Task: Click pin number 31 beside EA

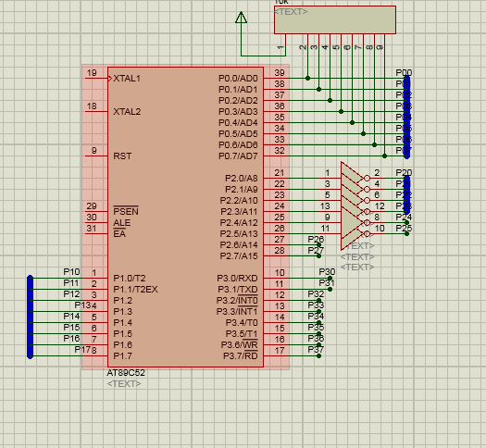Action: (x=92, y=229)
